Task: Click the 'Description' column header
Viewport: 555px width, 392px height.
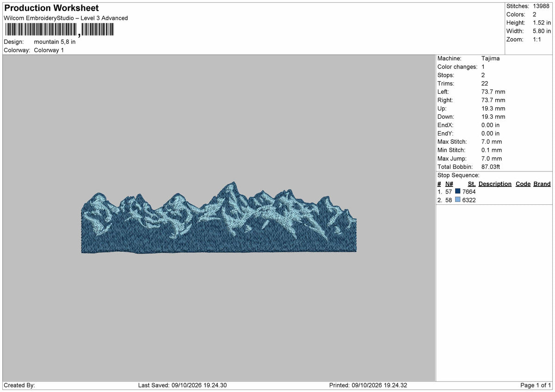Action: click(495, 184)
